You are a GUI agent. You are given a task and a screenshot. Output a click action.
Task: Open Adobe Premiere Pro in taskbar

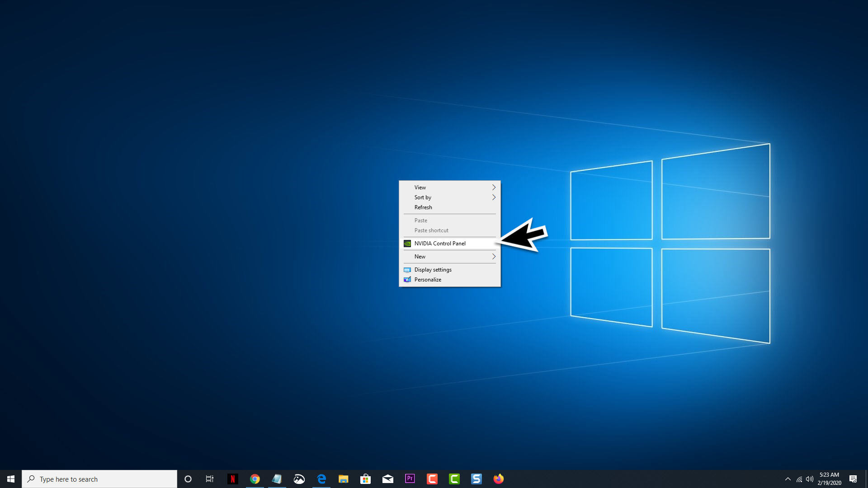410,479
